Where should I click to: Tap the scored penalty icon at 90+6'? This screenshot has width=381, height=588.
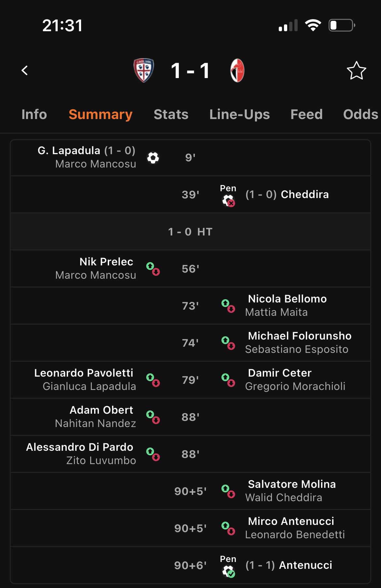pos(229,571)
